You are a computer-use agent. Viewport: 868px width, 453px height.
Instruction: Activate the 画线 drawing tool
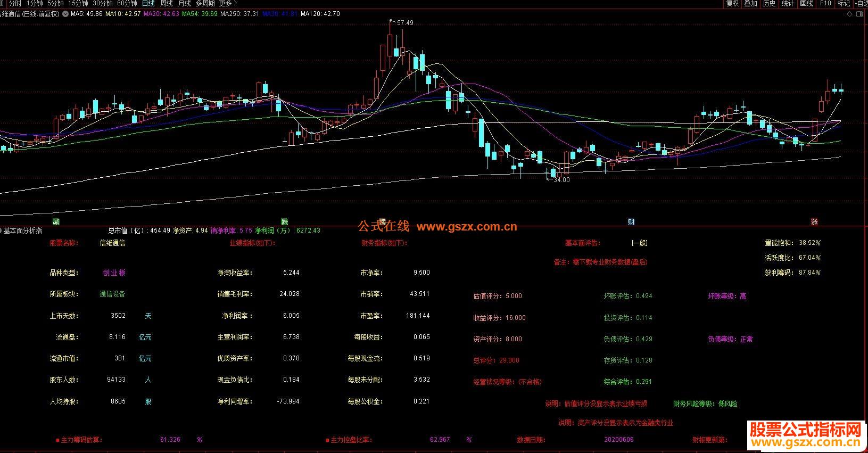(807, 3)
